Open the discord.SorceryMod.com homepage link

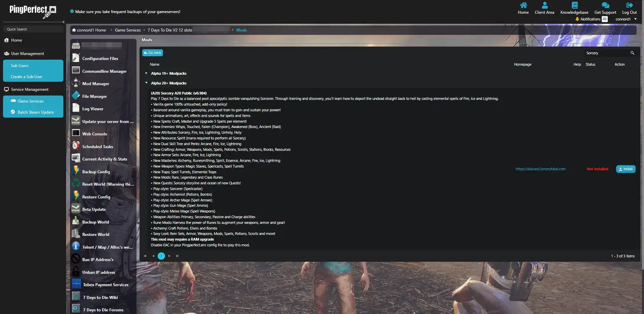(x=540, y=169)
